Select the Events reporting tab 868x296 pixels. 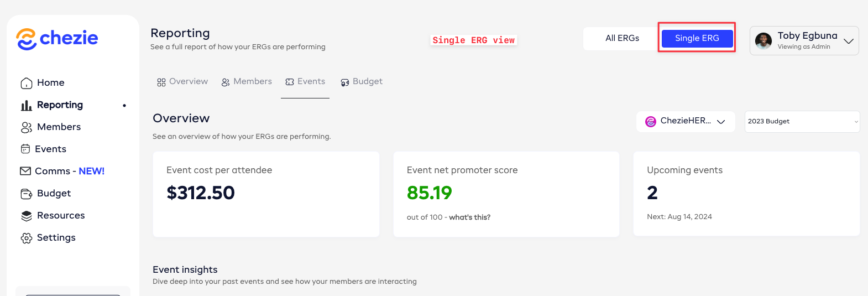tap(305, 82)
